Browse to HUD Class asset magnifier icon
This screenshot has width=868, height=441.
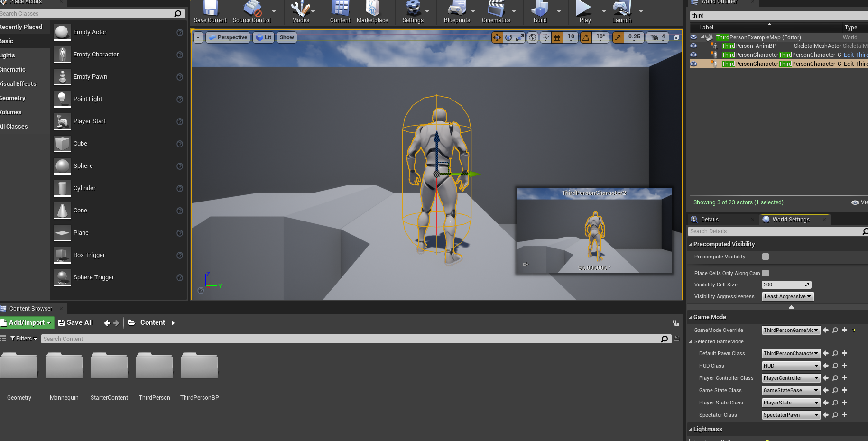tap(835, 366)
